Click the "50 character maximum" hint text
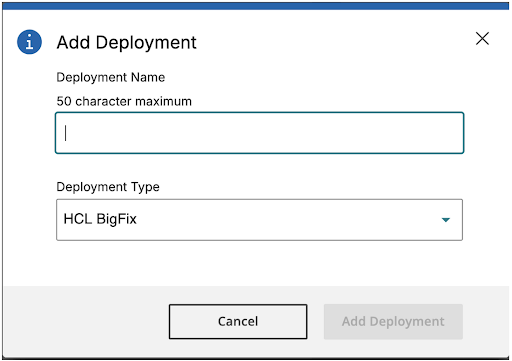Screen dimensions: 512x361 pyautogui.click(x=124, y=101)
